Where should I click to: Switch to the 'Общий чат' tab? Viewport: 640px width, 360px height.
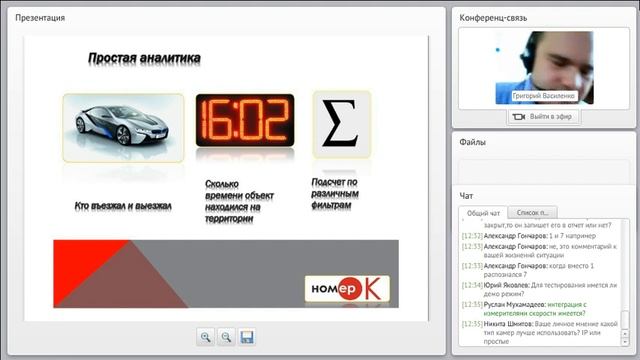pos(483,213)
